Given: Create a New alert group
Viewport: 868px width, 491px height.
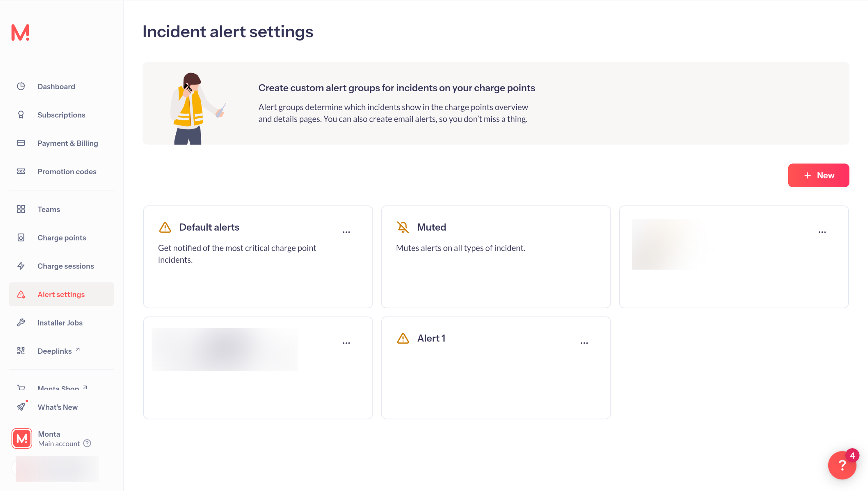Looking at the screenshot, I should tap(818, 175).
